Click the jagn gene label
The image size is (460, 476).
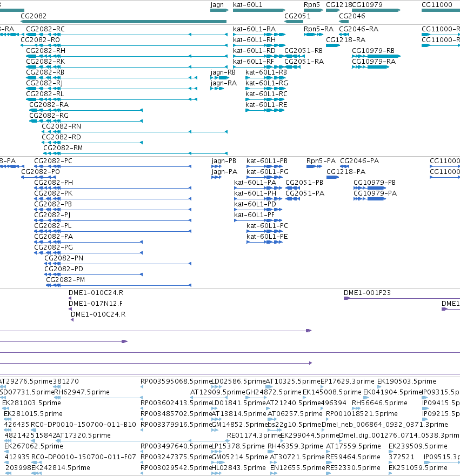tap(217, 5)
